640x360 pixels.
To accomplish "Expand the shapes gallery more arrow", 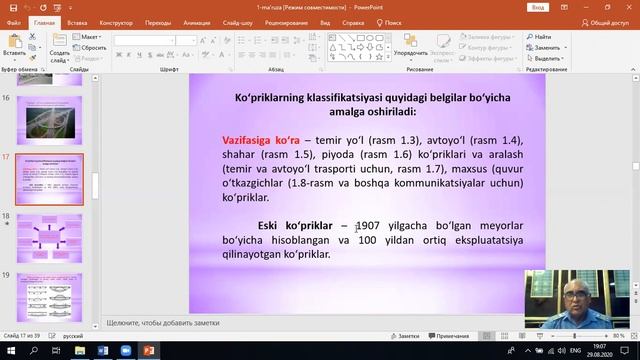I will (388, 57).
